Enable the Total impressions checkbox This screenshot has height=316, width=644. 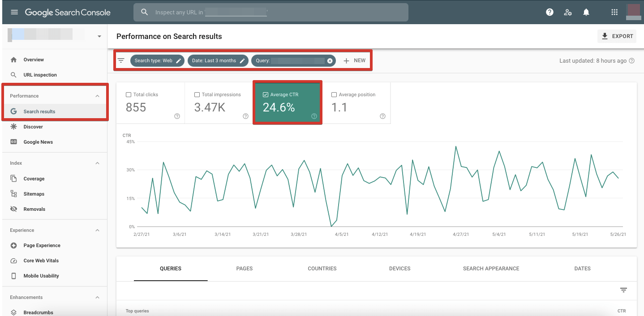(197, 94)
